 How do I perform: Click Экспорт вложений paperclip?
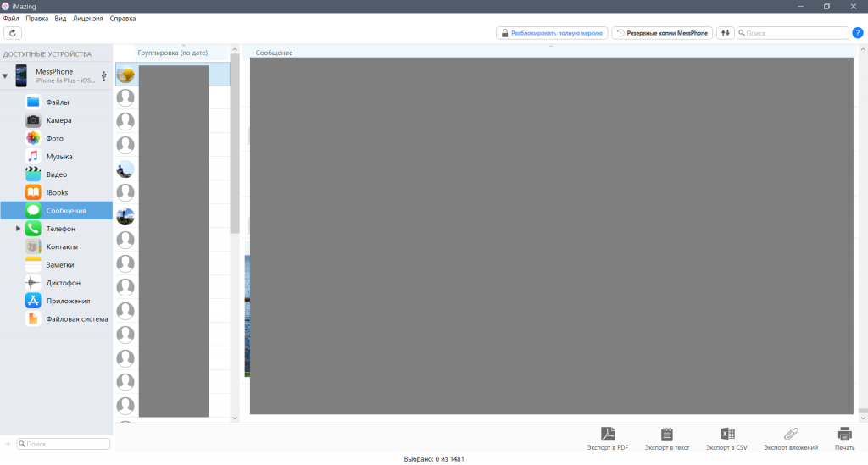click(x=791, y=439)
